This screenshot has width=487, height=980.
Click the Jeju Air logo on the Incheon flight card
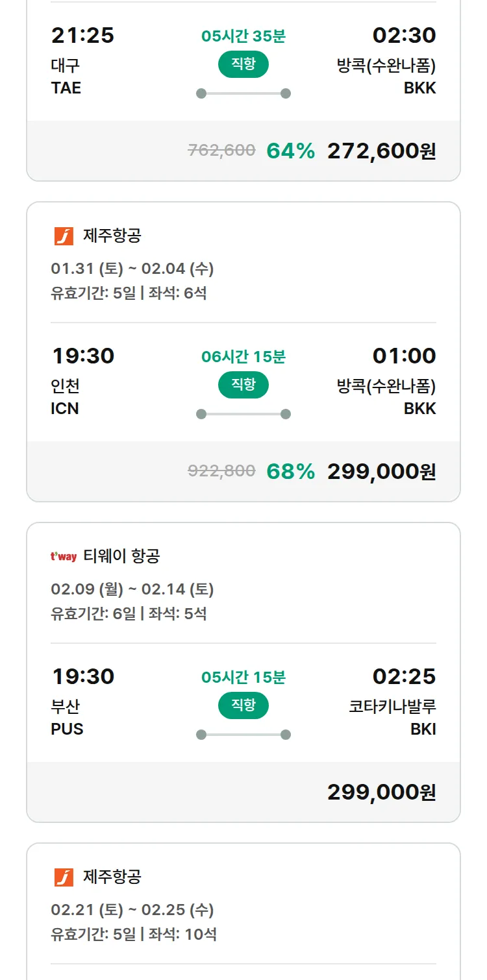click(x=64, y=236)
